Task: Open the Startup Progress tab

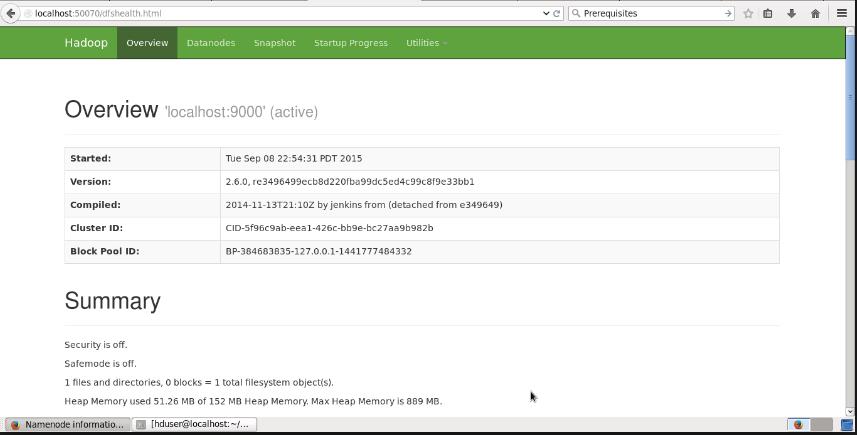Action: [351, 43]
